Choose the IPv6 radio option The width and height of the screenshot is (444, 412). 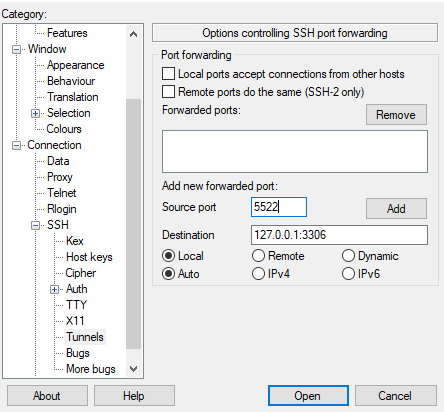pos(348,274)
